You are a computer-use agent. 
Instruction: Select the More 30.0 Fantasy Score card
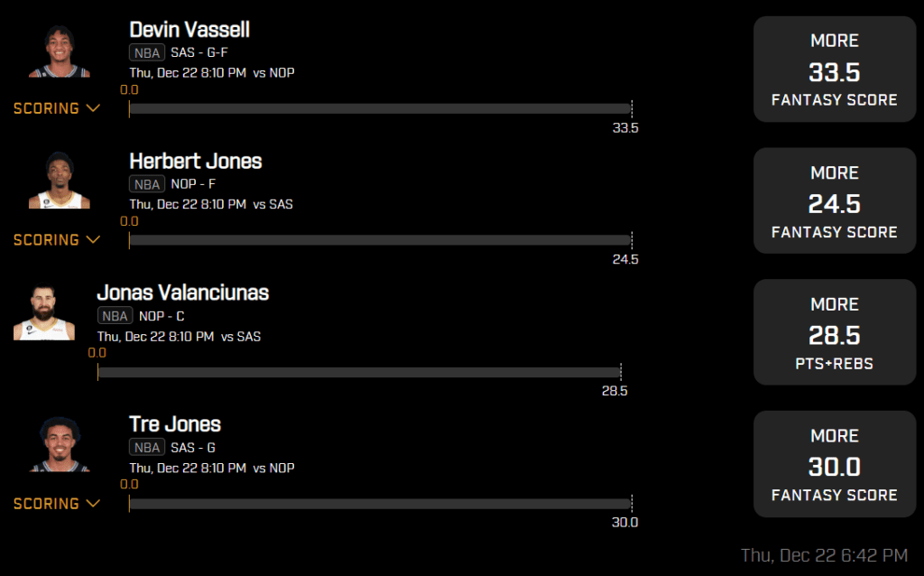pyautogui.click(x=834, y=464)
